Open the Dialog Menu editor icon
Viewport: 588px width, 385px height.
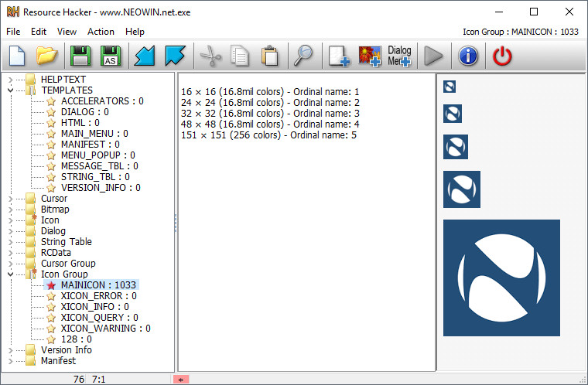point(399,56)
